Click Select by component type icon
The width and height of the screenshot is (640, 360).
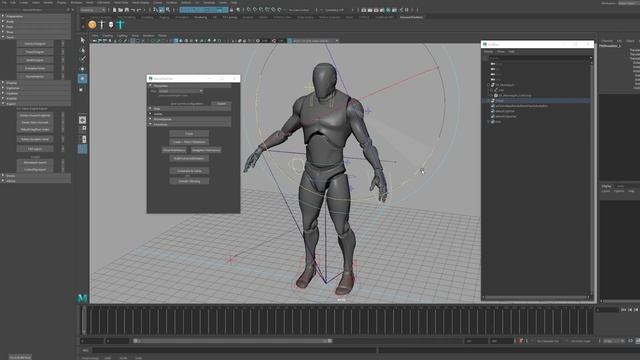[168, 10]
